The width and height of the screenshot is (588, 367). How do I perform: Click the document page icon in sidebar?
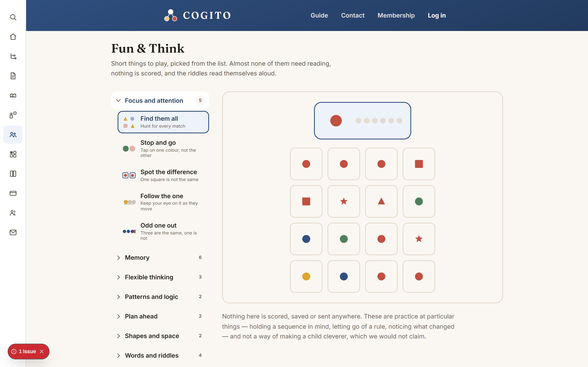tap(13, 76)
